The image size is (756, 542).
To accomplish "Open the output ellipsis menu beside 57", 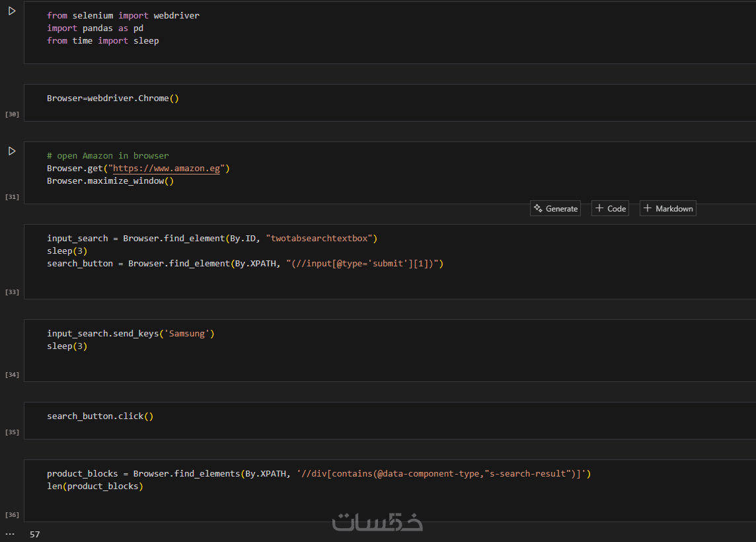I will [x=9, y=534].
